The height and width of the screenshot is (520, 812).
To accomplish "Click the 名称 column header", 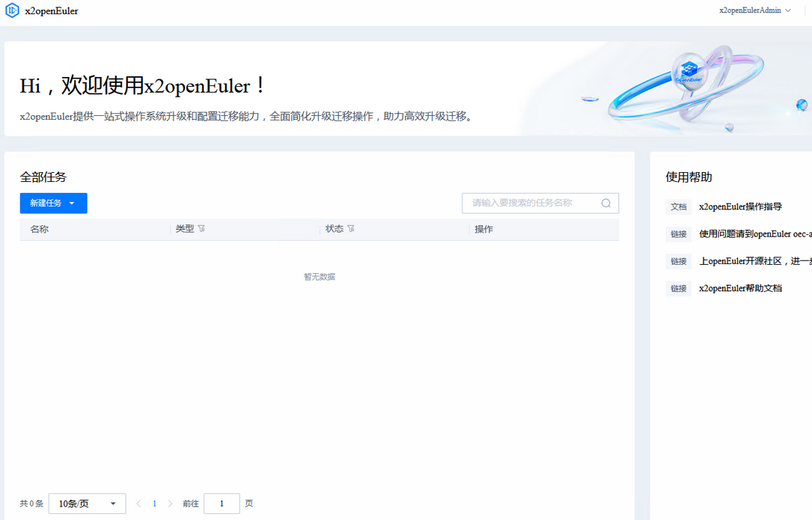I will coord(40,229).
